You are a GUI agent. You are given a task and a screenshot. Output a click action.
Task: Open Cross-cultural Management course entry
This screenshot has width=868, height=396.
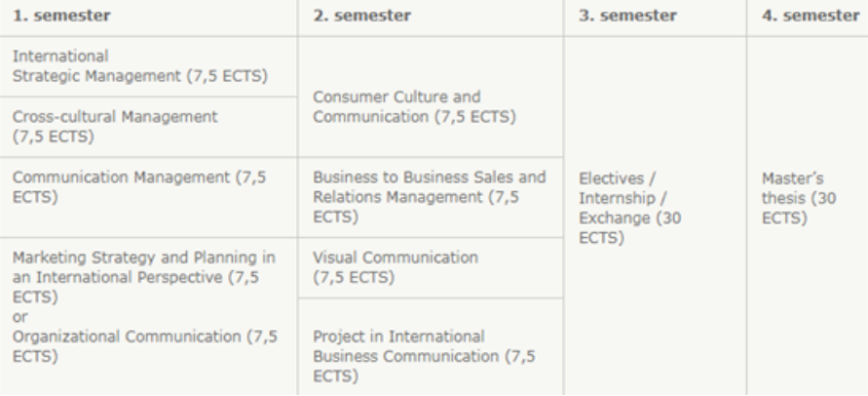tap(115, 127)
